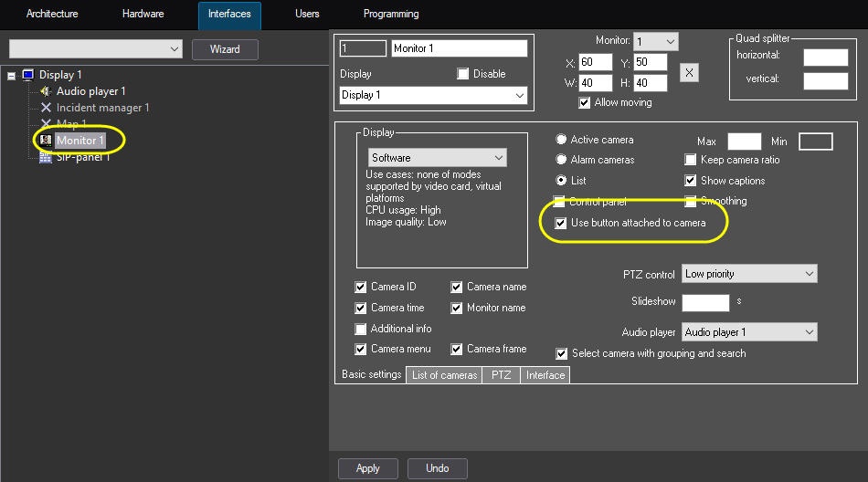
Task: Collapse the Display 1 tree node
Action: click(11, 75)
